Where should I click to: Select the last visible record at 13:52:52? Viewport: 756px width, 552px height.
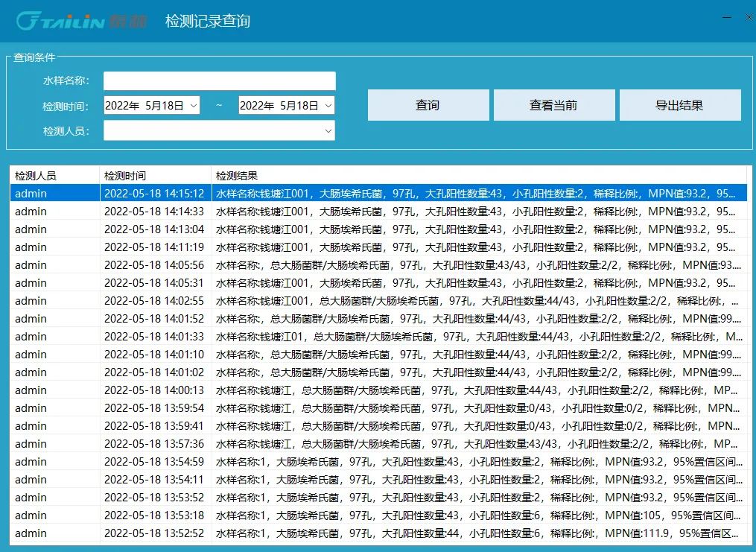(x=154, y=533)
